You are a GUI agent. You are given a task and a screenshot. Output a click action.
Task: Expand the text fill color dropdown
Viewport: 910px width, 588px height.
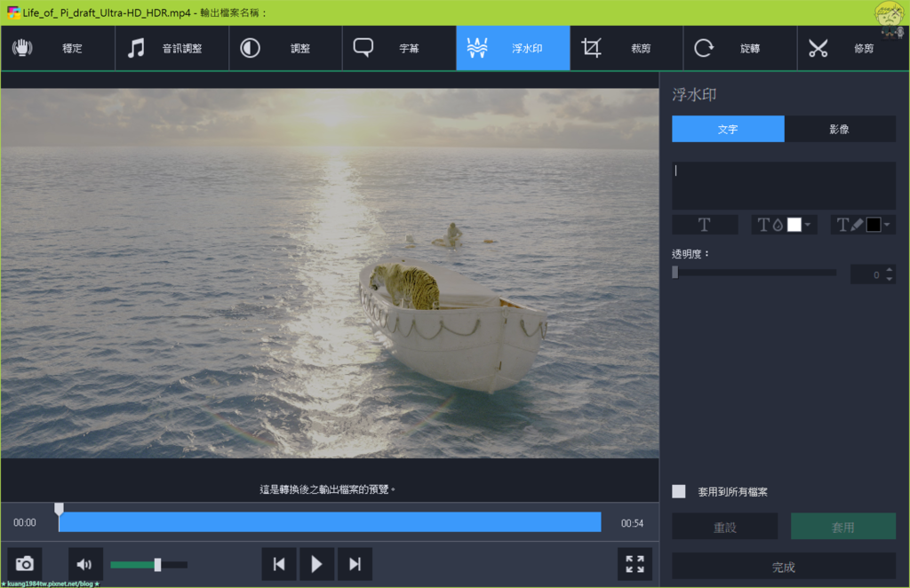(808, 225)
